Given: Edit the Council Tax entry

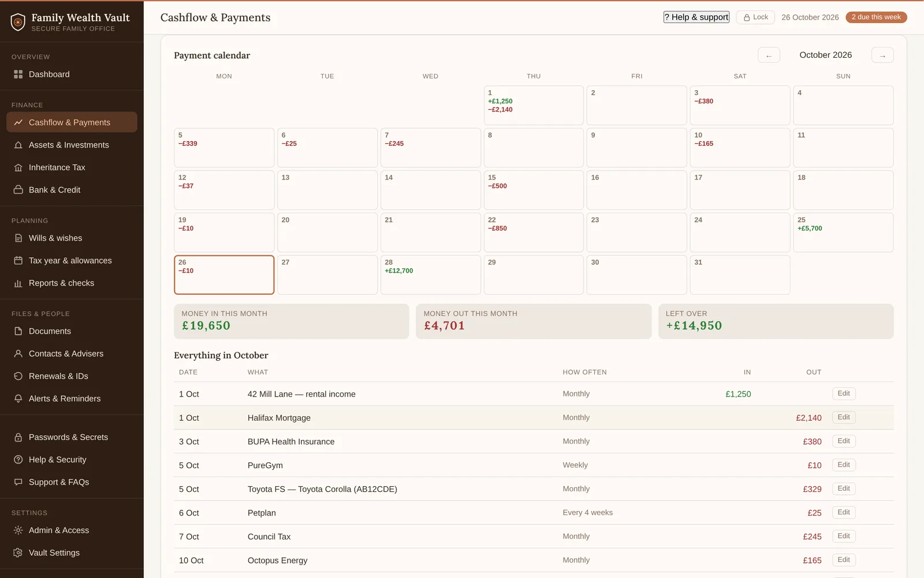Looking at the screenshot, I should point(844,536).
